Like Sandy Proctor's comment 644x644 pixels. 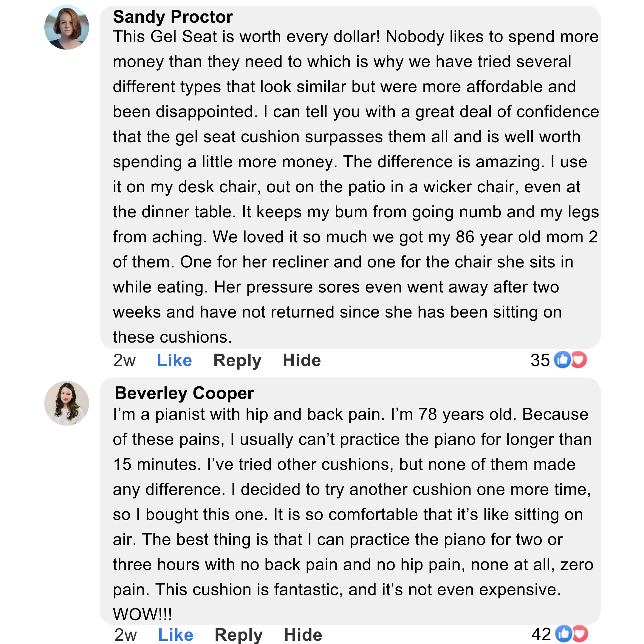(x=174, y=360)
